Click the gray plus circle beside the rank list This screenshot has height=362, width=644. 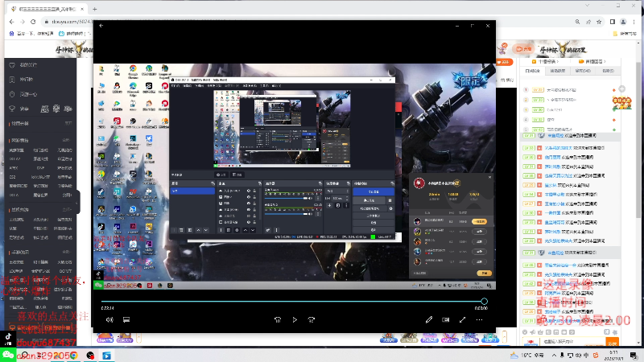(621, 88)
